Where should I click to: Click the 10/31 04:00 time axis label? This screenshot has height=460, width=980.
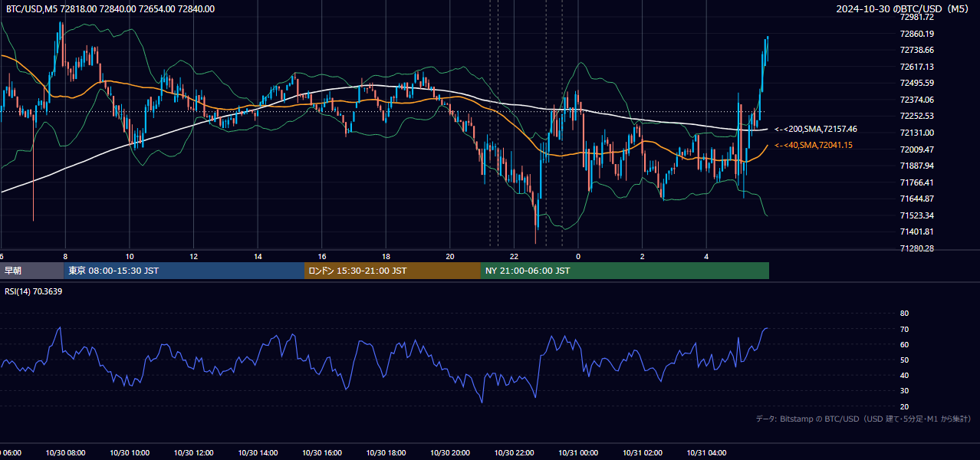[x=706, y=453]
